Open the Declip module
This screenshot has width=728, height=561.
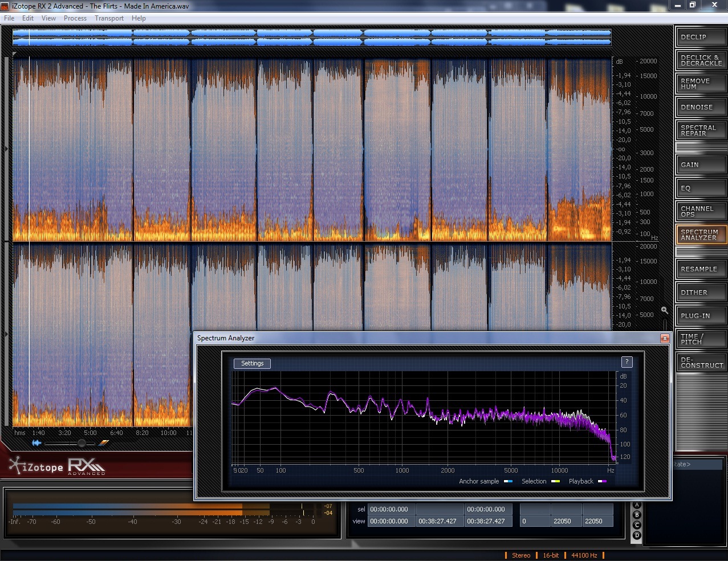tap(701, 37)
